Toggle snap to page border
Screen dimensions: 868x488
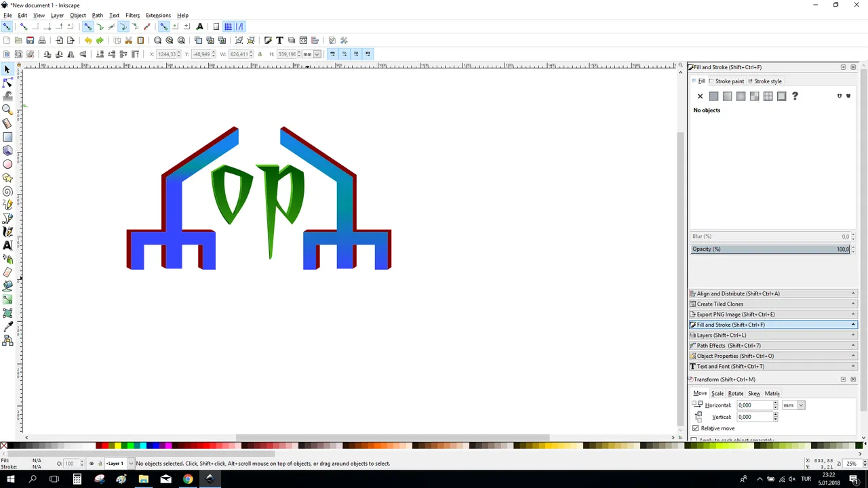pos(216,26)
